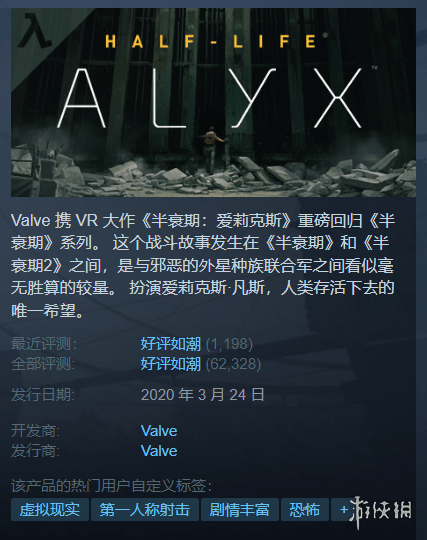Click the 全部评测 label
This screenshot has height=540, width=427.
(44, 364)
